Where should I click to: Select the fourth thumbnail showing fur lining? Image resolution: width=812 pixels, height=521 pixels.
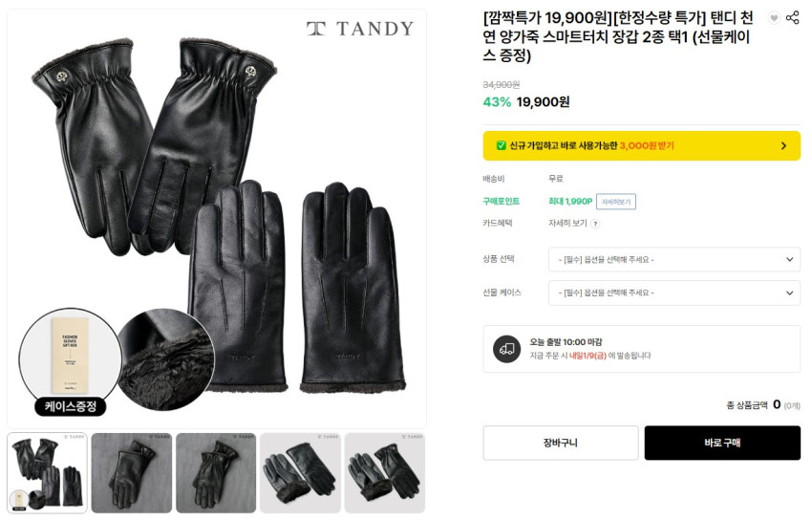coord(300,473)
